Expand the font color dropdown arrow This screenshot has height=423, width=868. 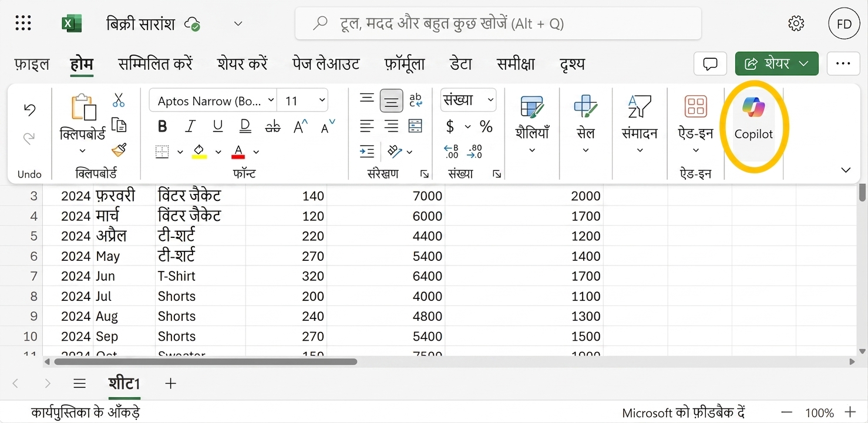coord(256,152)
